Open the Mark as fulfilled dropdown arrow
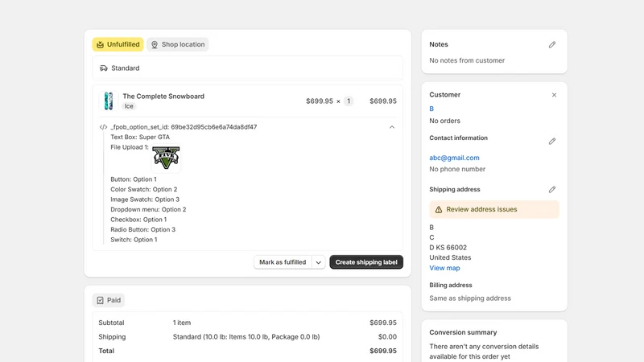The width and height of the screenshot is (644, 362). tap(318, 262)
